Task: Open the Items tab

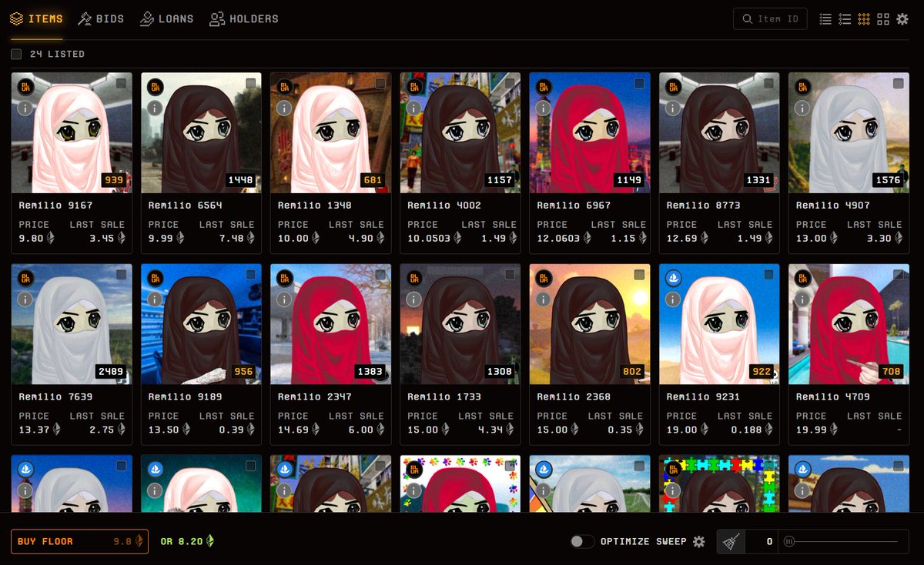Action: [36, 18]
